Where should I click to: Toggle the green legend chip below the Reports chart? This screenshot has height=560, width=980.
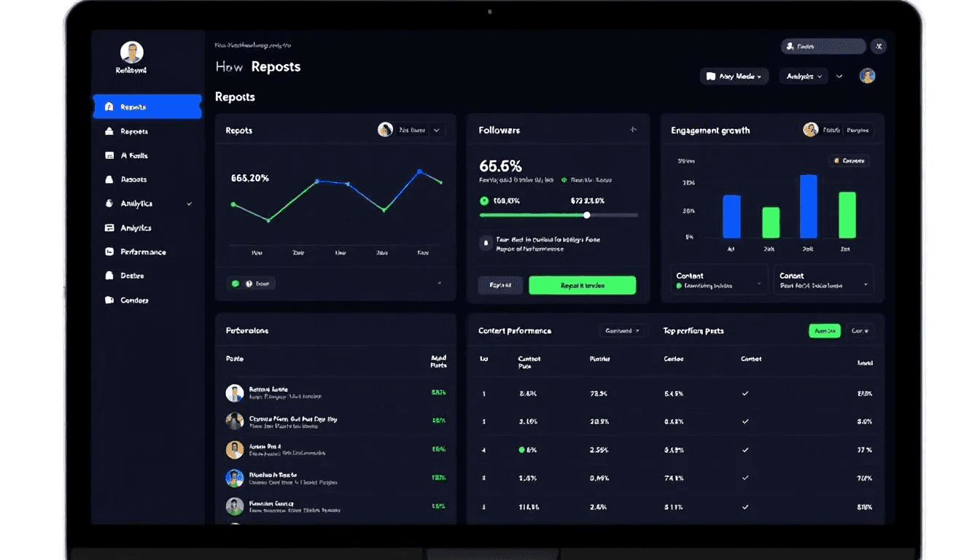(x=252, y=282)
